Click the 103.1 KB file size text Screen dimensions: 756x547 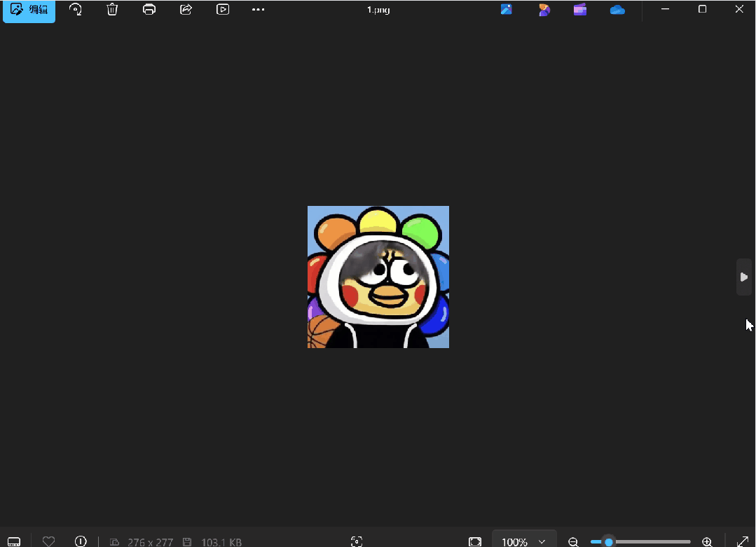(x=221, y=542)
